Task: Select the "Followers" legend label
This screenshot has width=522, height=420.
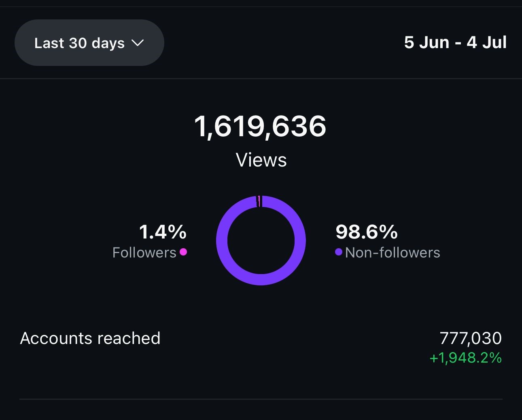Action: 144,253
